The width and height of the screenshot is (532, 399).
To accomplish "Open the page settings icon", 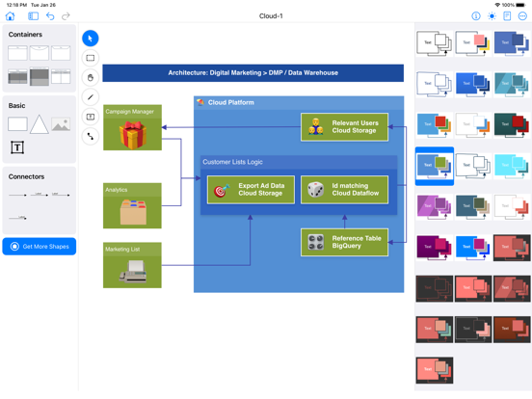I will (507, 16).
